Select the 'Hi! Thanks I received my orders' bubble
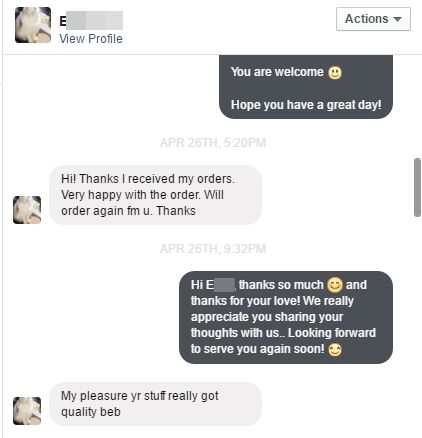Image resolution: width=422 pixels, height=438 pixels. [155, 195]
